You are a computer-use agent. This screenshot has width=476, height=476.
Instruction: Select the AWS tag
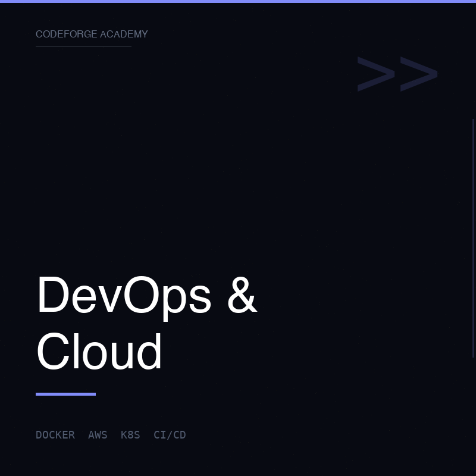98,435
